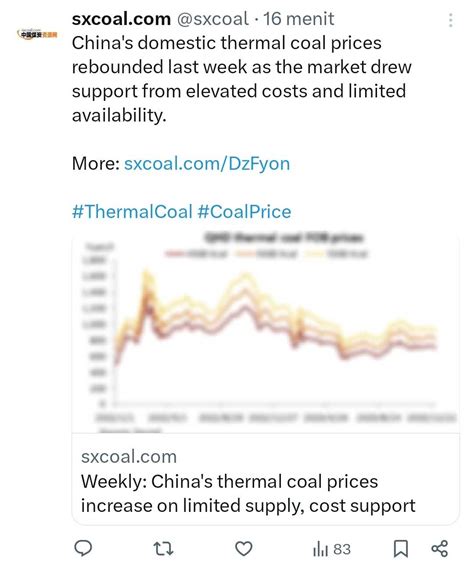This screenshot has height=572, width=474.
Task: Open the sxcoal.com card domain label
Action: click(129, 457)
